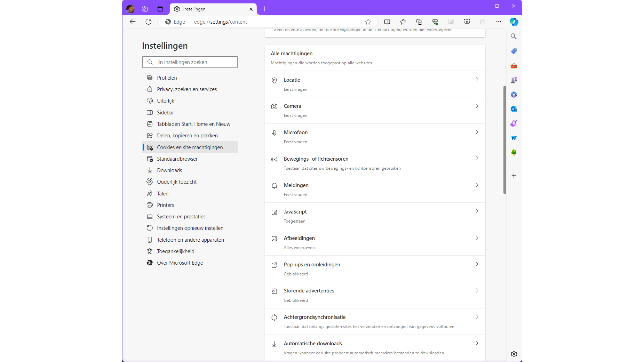Click the Copilot icon in the toolbar
The image size is (644, 362).
point(514,22)
